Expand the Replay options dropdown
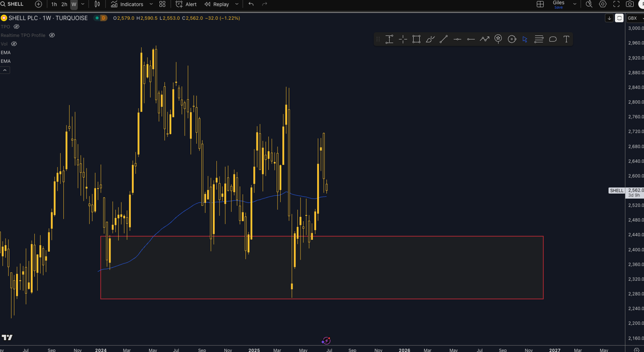Viewport: 644px width, 352px height. point(237,4)
